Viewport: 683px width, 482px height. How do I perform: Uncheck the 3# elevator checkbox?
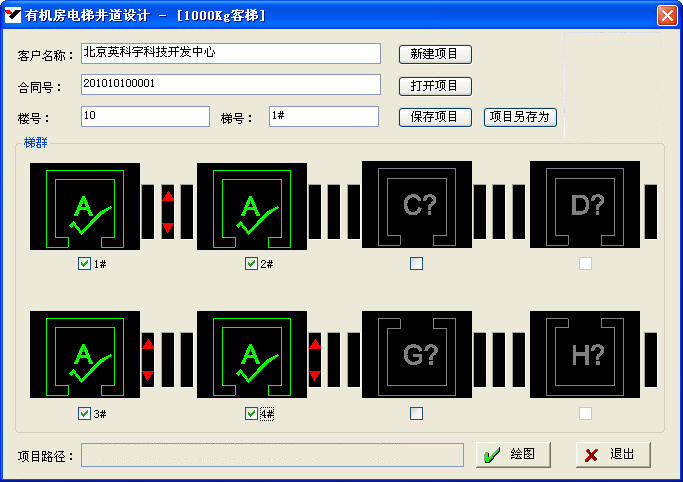click(84, 413)
